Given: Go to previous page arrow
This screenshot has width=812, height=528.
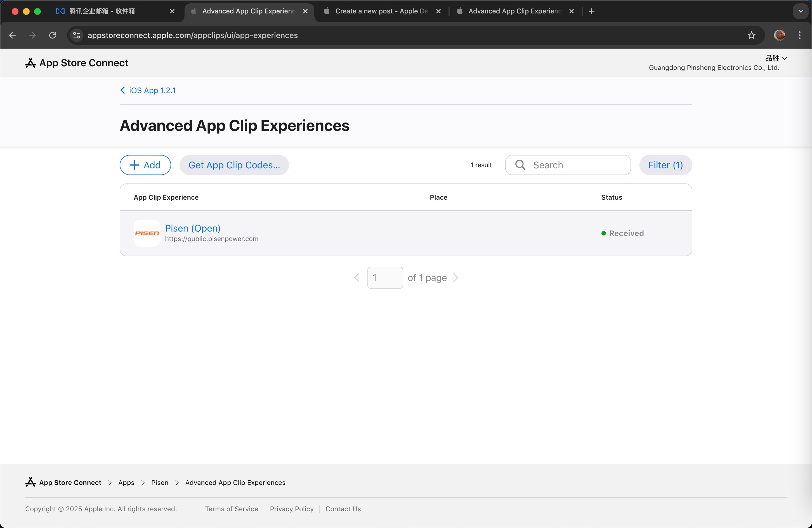Looking at the screenshot, I should (x=357, y=278).
